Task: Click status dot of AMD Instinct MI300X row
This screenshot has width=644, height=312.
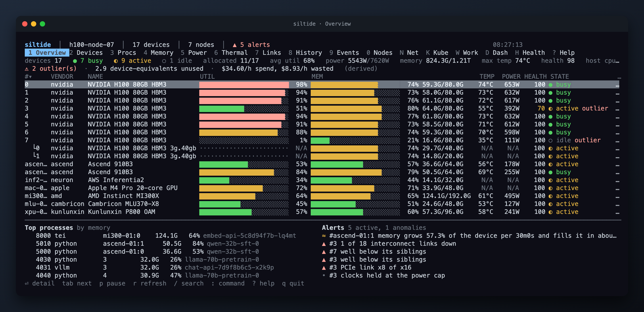Action: click(550, 196)
